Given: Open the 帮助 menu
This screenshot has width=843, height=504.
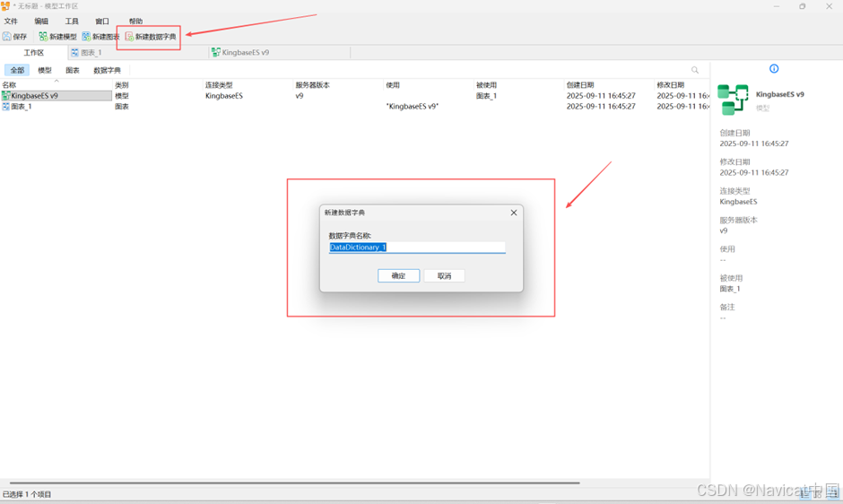Looking at the screenshot, I should tap(135, 22).
